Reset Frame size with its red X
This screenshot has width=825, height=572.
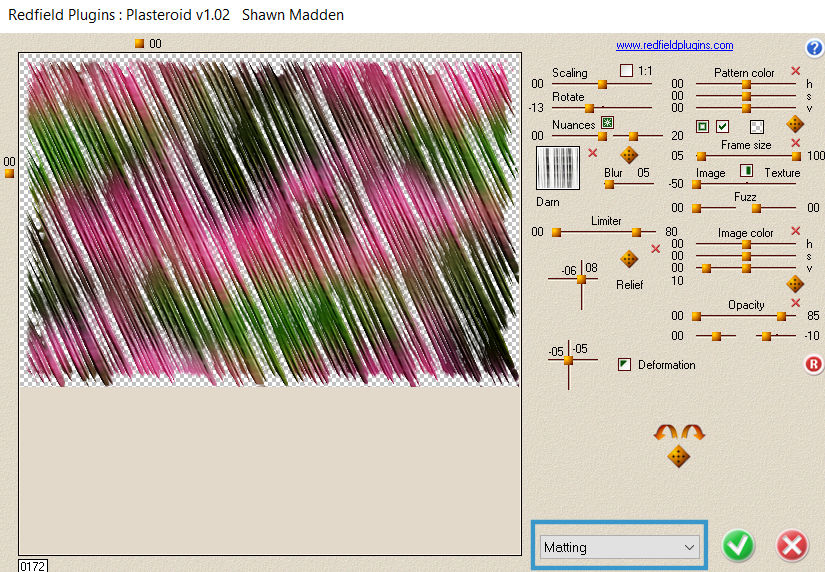point(796,143)
